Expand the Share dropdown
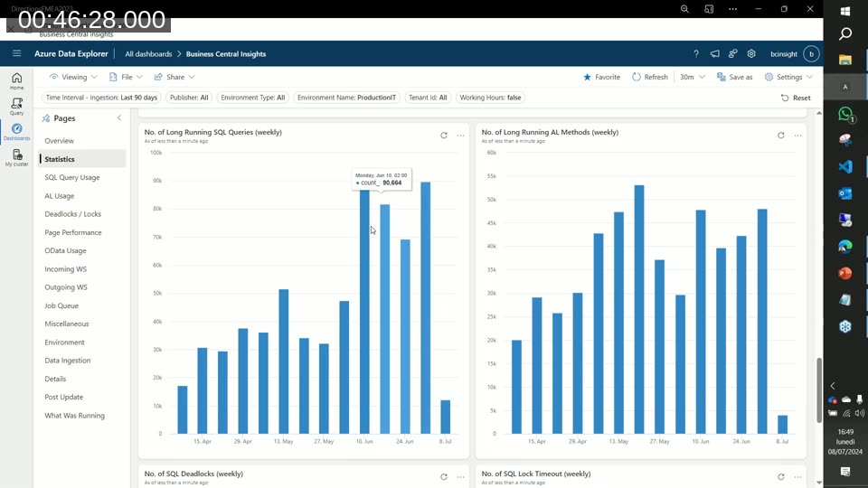 click(175, 77)
